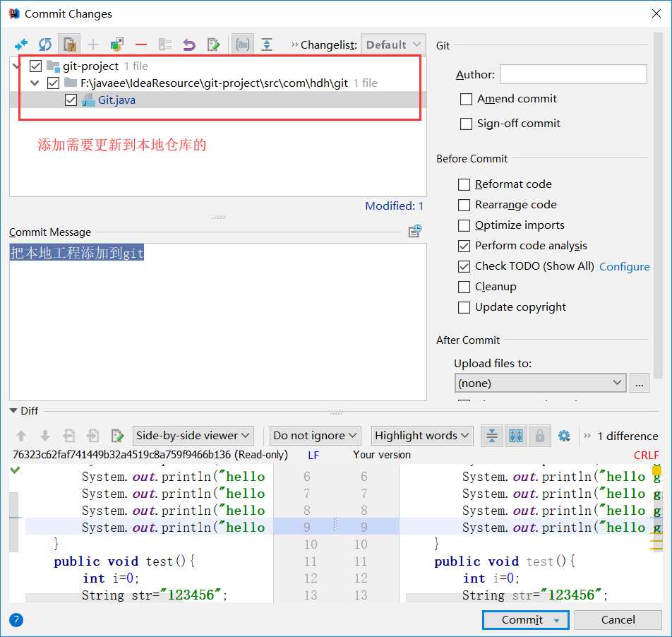Click in the Commit Message text area
Screen dimensions: 672x637
click(217, 322)
